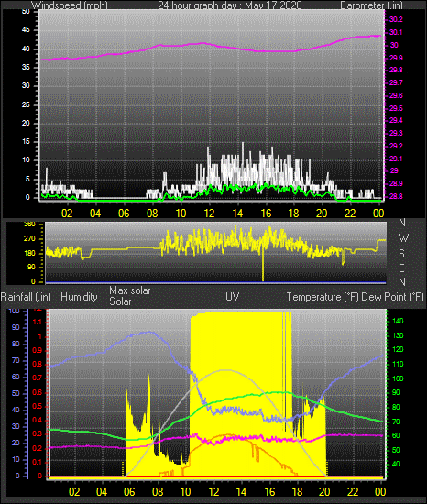427x504 pixels.
Task: Select the 14 hour marker on bottom graph
Action: point(241,492)
